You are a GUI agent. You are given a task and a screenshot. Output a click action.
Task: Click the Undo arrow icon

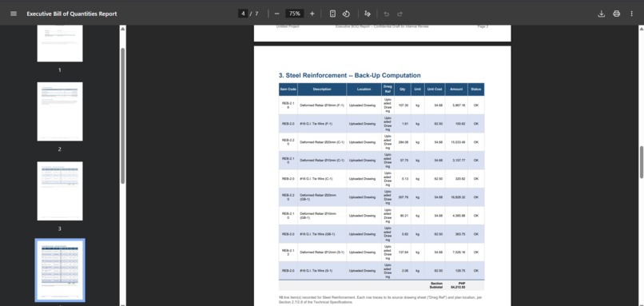coord(386,14)
